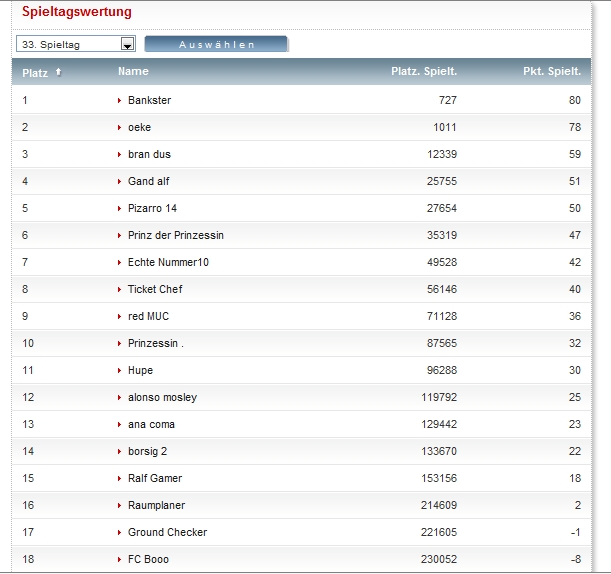Click the Auswählen button
This screenshot has height=574, width=611.
point(216,44)
